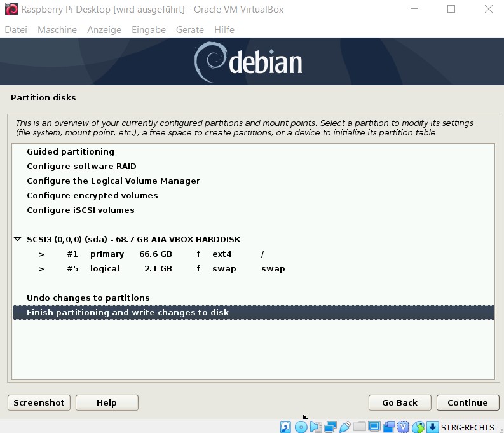Click the virtualization CPU status icon
504x433 pixels.
tap(403, 427)
